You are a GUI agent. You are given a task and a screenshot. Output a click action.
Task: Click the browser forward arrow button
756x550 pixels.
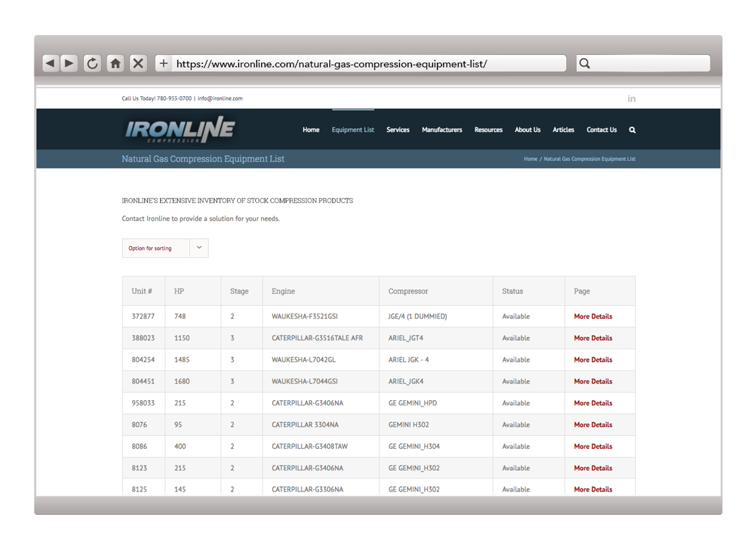pos(69,63)
